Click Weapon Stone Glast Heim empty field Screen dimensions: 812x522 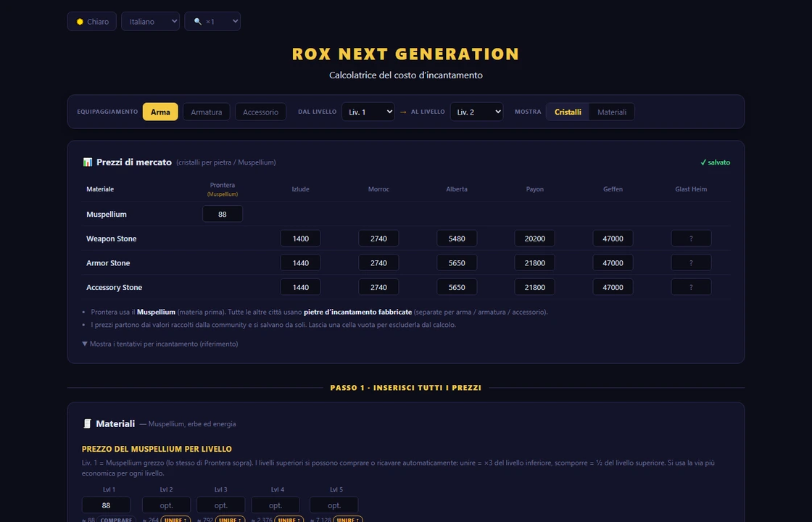691,239
